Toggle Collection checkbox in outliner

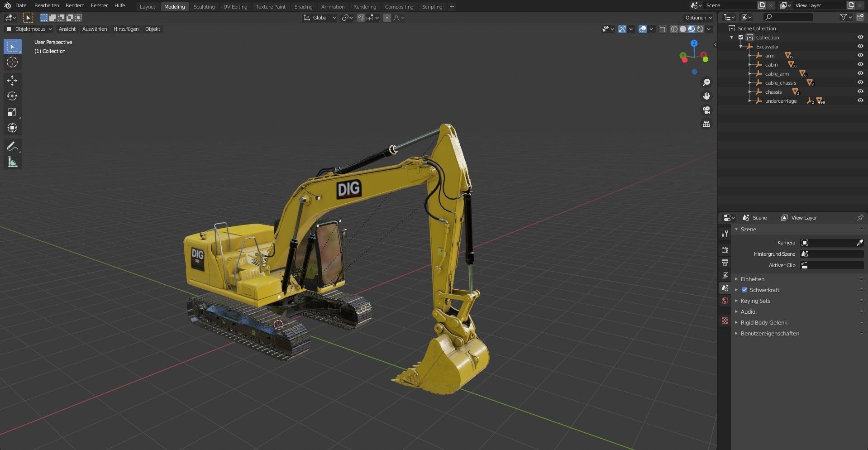click(x=741, y=38)
